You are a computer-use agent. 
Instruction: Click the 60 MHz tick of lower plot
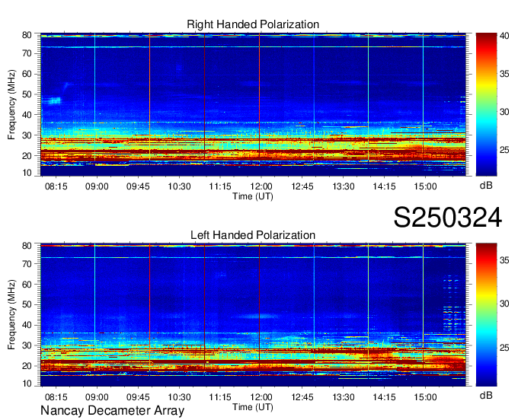click(x=27, y=284)
